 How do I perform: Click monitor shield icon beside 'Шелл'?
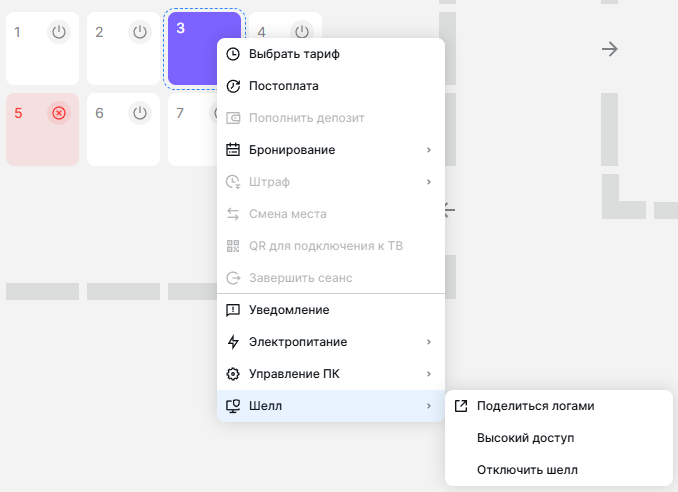[x=233, y=406]
